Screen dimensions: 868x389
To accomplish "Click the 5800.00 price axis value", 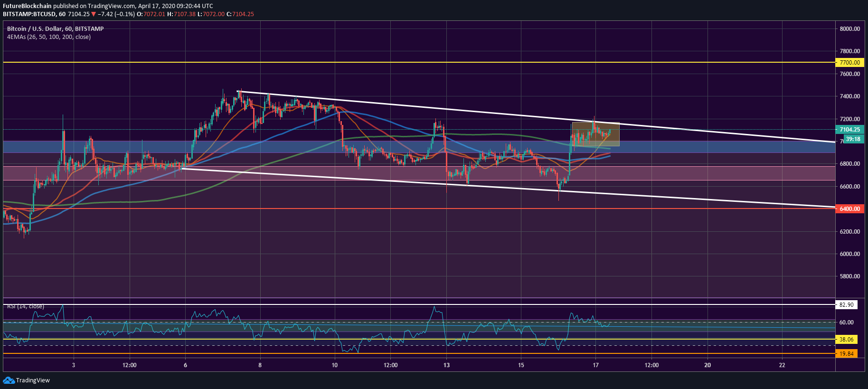I will point(850,276).
